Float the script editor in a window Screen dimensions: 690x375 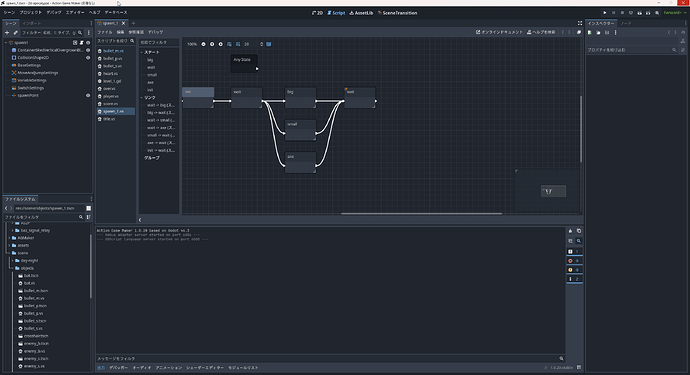pyautogui.click(x=579, y=32)
